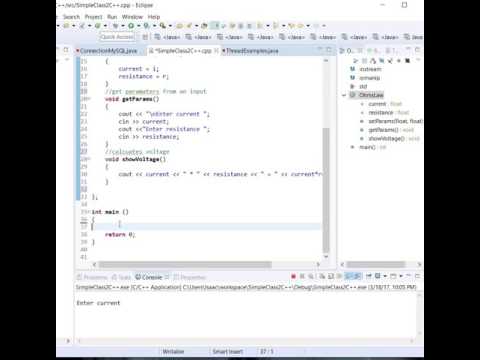The height and width of the screenshot is (360, 480).
Task: Select setParams(float, float) in Outline
Action: (x=395, y=121)
